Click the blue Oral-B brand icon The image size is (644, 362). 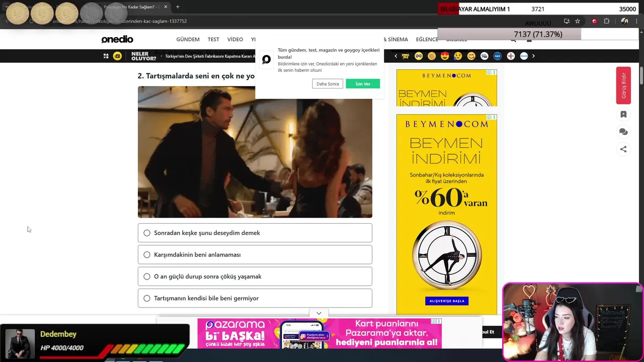coord(498,56)
